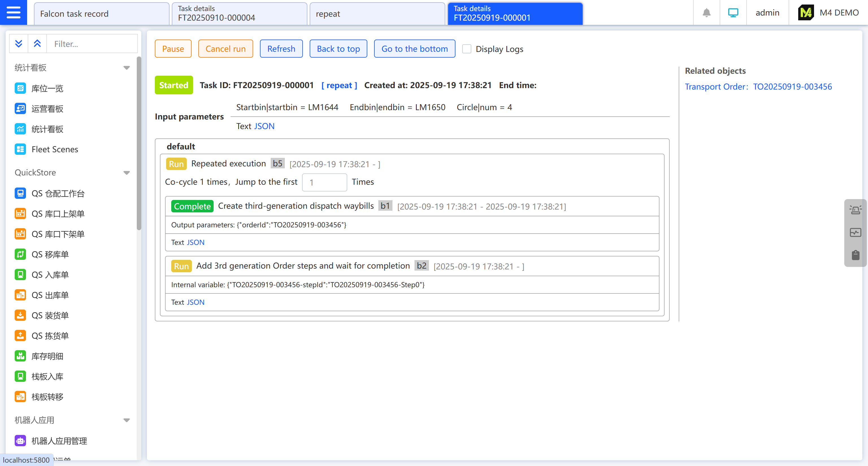Collapse the 机器人应用 menu group
The height and width of the screenshot is (466, 868).
click(126, 420)
